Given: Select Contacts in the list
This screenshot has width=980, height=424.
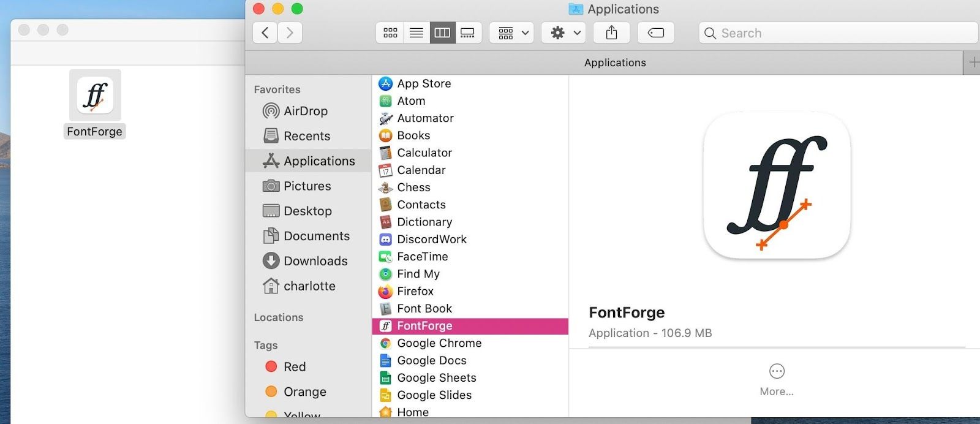Looking at the screenshot, I should coord(470,205).
